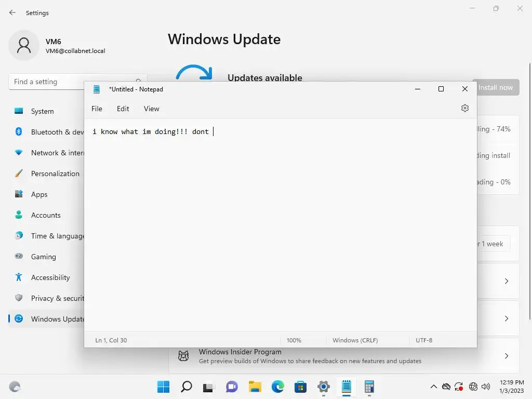The width and height of the screenshot is (532, 399).
Task: Open the Windows Start menu
Action: pyautogui.click(x=163, y=387)
